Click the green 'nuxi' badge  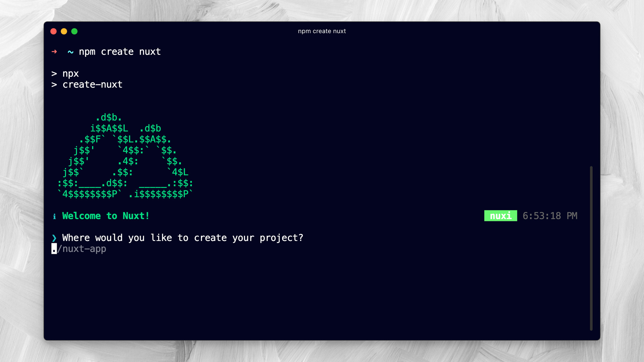501,216
